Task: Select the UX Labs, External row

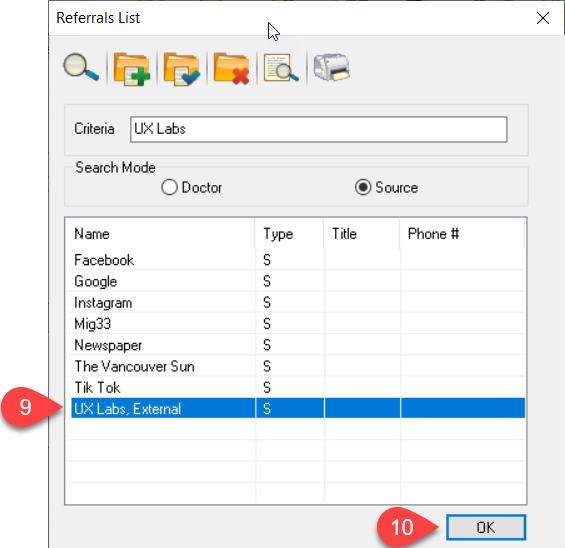Action: [298, 409]
